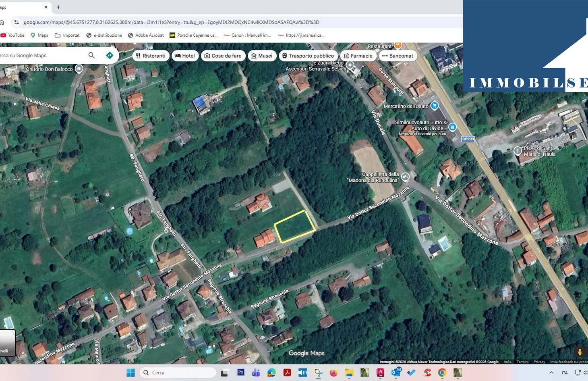Open Street View with the Pegman icon
588x381 pixels.
tap(580, 352)
